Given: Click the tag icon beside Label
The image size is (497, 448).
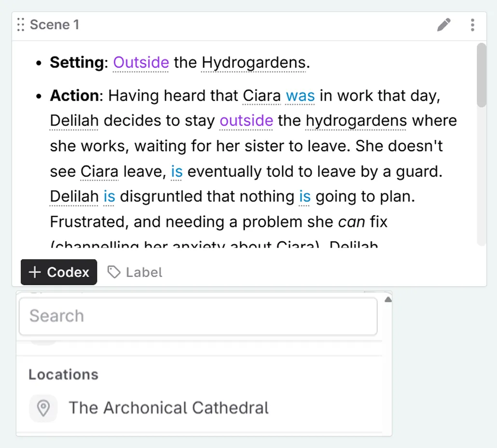Looking at the screenshot, I should (114, 272).
